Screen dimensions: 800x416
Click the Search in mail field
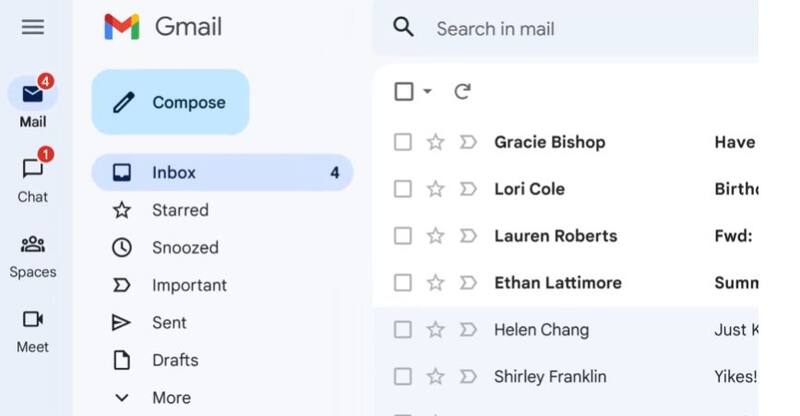[560, 28]
